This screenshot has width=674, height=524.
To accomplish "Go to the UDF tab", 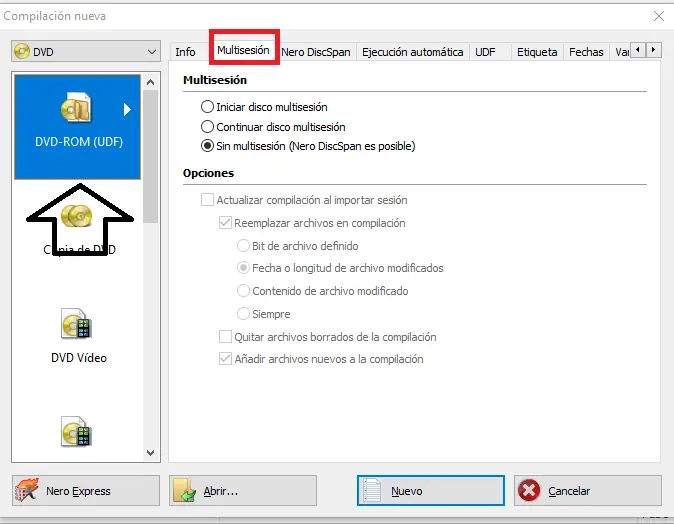I will coord(485,52).
